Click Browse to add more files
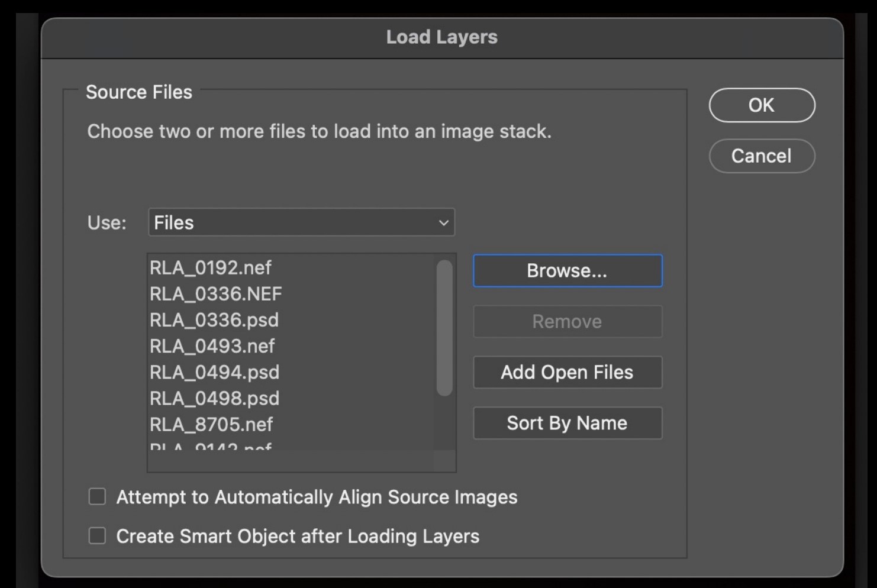The image size is (877, 588). click(567, 270)
